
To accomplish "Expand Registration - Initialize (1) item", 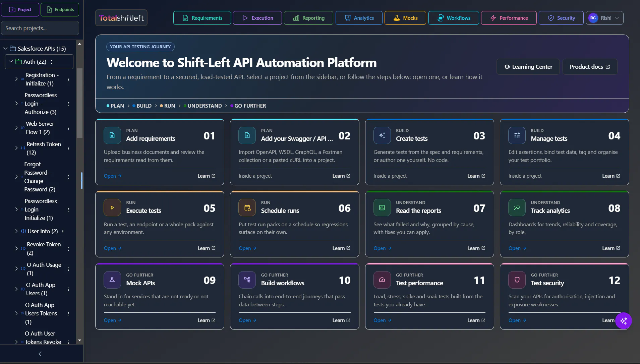I will pos(16,79).
